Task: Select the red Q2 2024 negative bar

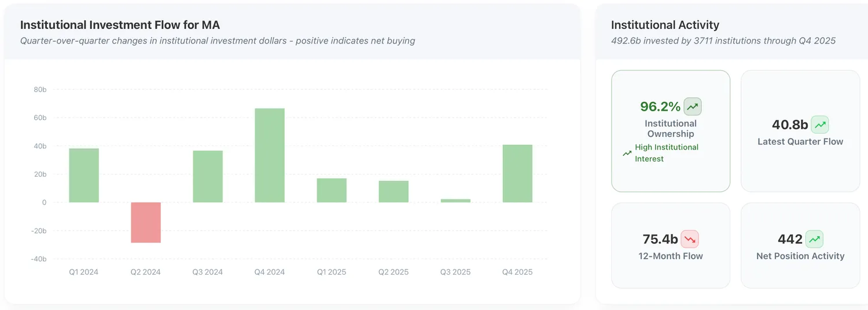Action: click(146, 223)
